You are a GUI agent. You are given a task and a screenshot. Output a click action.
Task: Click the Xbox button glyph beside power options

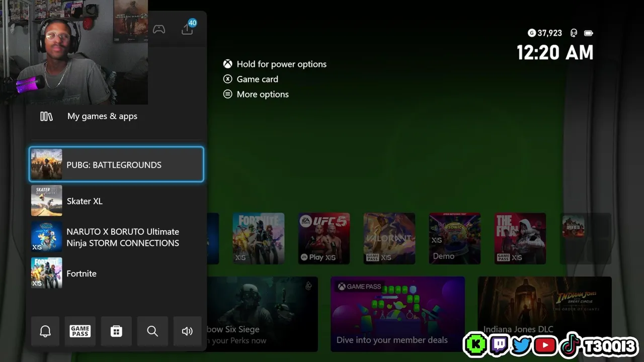point(228,64)
